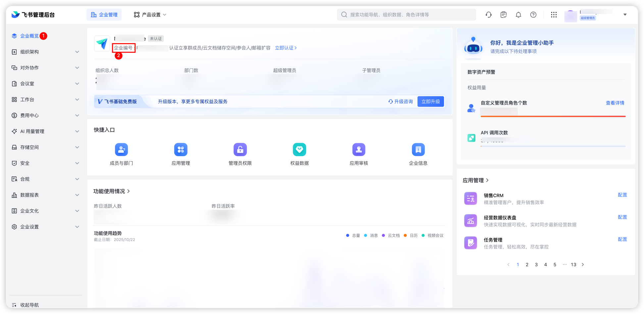The height and width of the screenshot is (314, 644).
Task: Open 权益数据 quick entry
Action: (x=299, y=154)
